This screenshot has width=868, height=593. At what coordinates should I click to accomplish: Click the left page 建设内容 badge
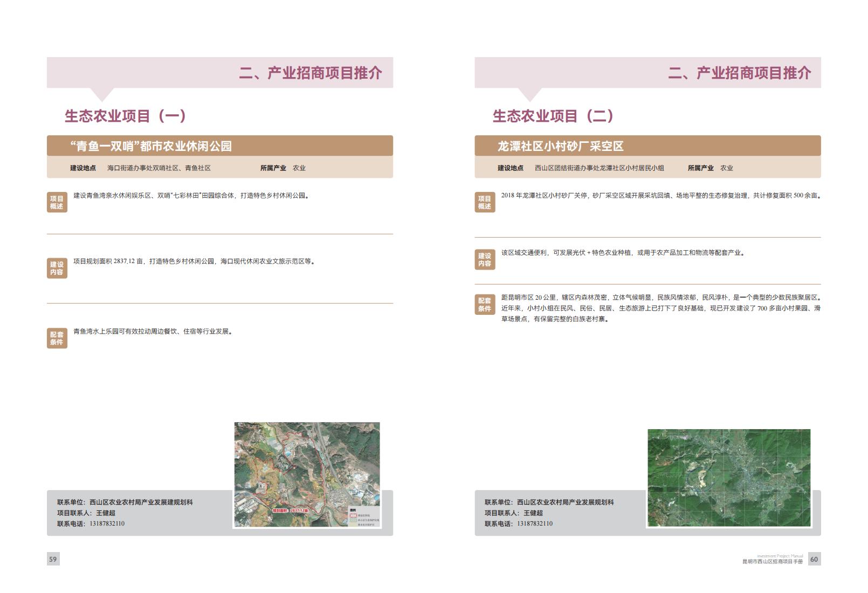[57, 268]
